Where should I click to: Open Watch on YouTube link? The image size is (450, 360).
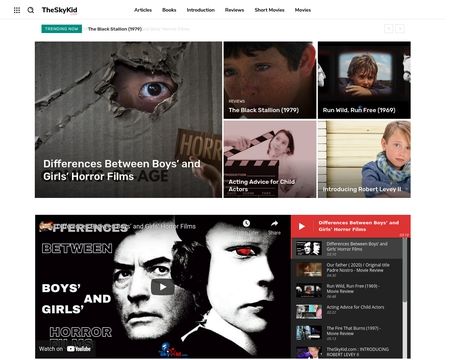click(x=65, y=349)
